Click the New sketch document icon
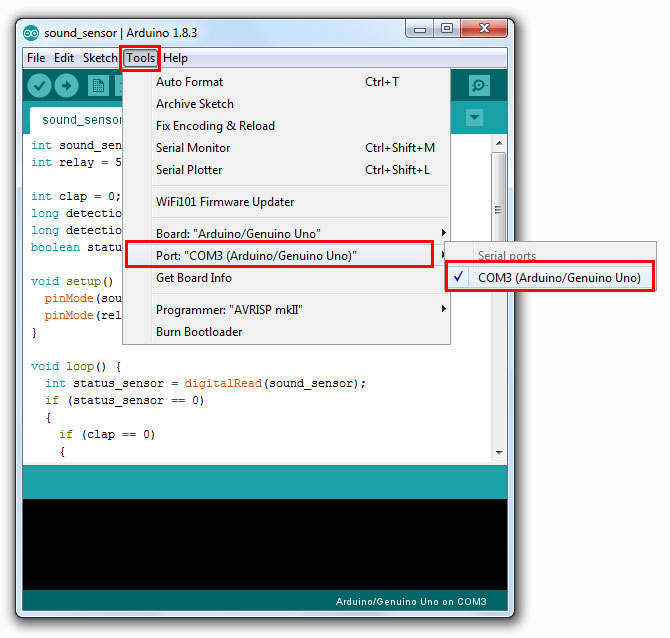The width and height of the screenshot is (670, 638). [x=98, y=86]
